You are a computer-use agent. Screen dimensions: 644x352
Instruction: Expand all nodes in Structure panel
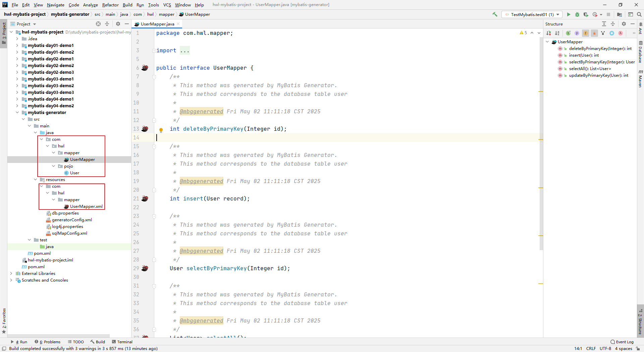click(604, 24)
